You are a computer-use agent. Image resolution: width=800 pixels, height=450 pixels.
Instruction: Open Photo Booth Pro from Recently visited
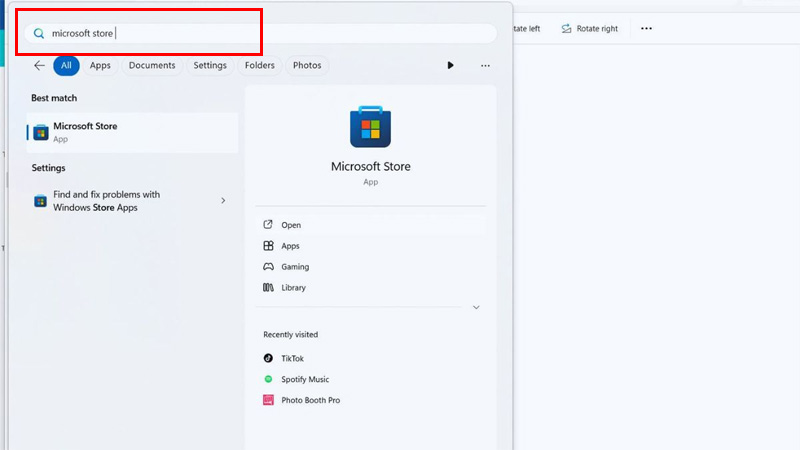coord(309,400)
